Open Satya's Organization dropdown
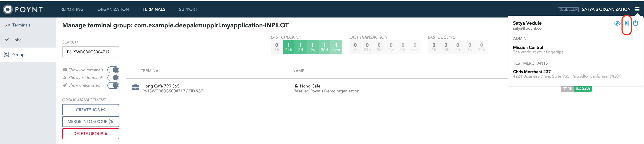Screen dimensions: 644x144 pyautogui.click(x=606, y=9)
